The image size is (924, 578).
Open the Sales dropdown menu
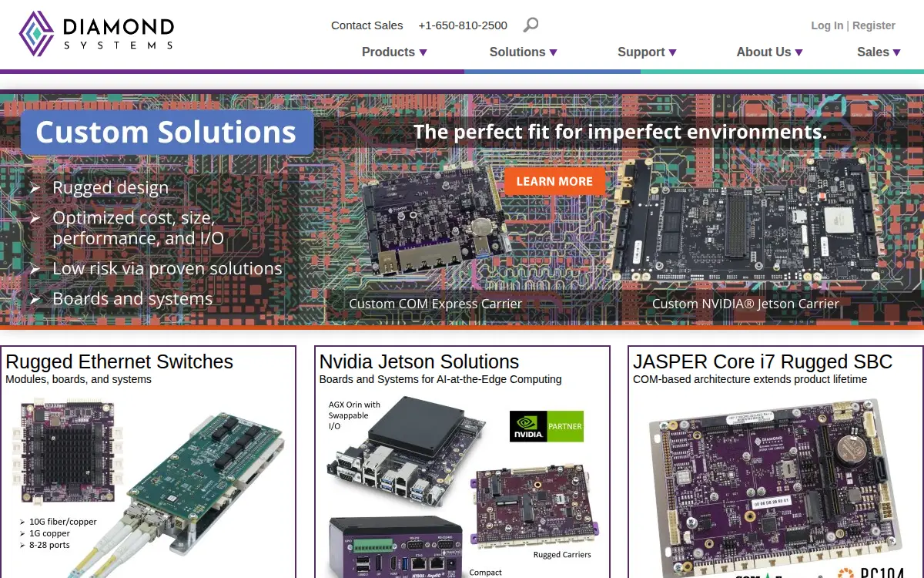pyautogui.click(x=879, y=52)
